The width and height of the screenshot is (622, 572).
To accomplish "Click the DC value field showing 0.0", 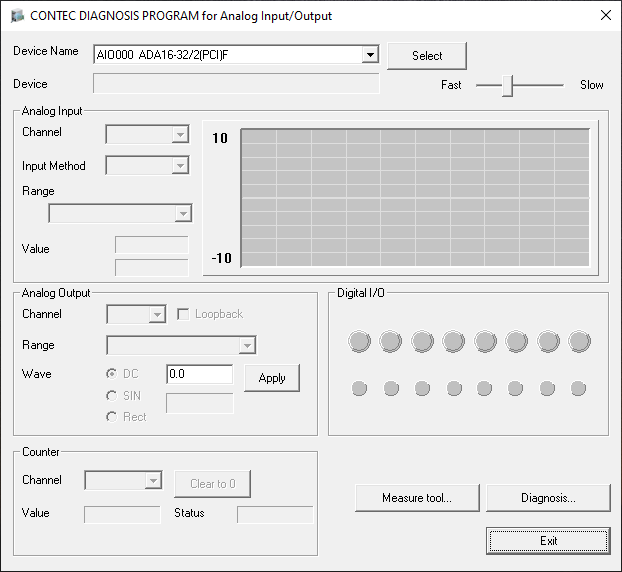I will (200, 374).
